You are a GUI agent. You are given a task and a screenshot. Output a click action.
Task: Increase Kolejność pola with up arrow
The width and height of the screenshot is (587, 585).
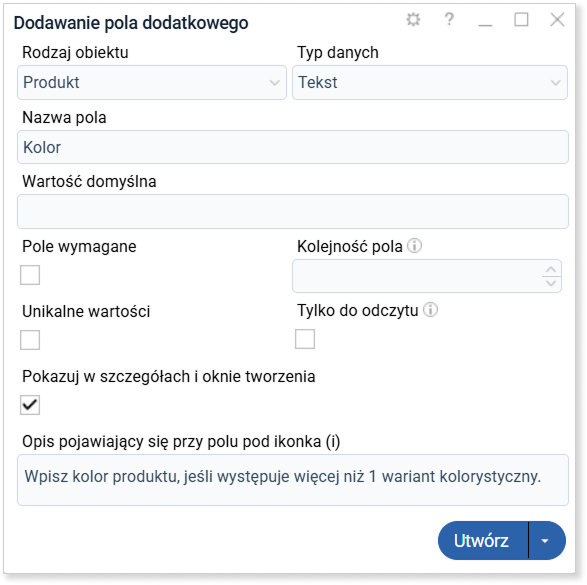pyautogui.click(x=551, y=269)
